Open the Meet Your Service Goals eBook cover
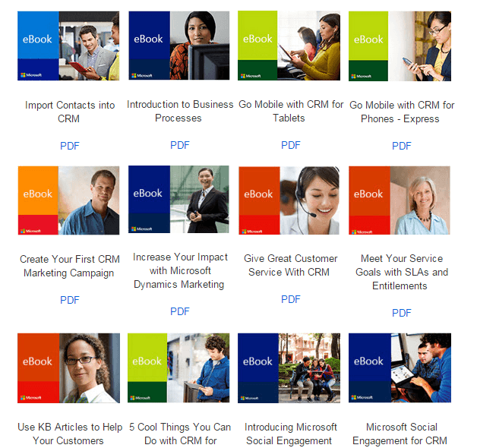The height and width of the screenshot is (448, 477). tap(400, 200)
